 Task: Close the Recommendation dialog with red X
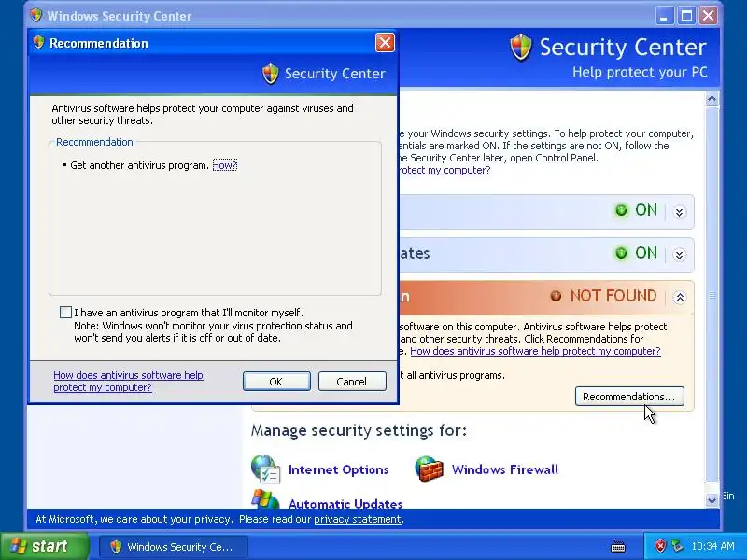385,43
